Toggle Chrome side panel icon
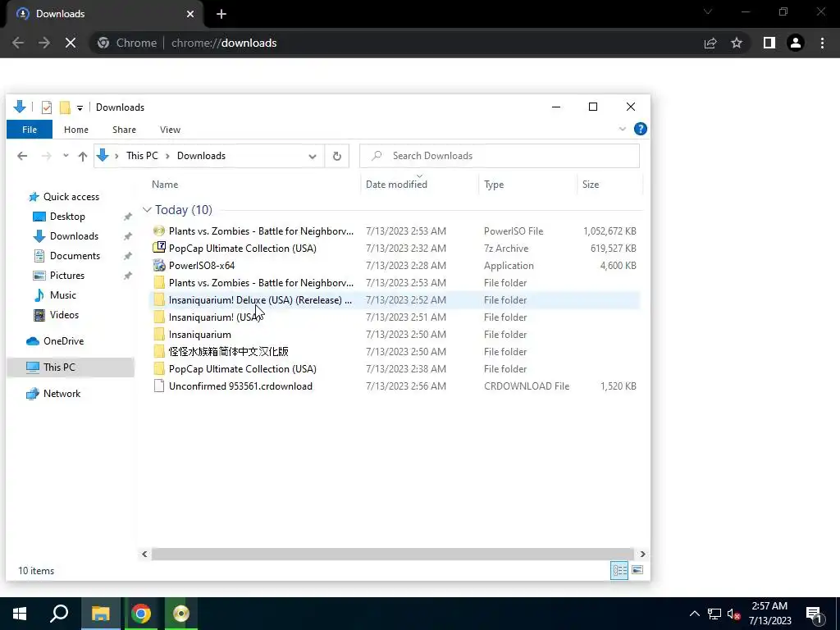The image size is (840, 630). coord(769,43)
